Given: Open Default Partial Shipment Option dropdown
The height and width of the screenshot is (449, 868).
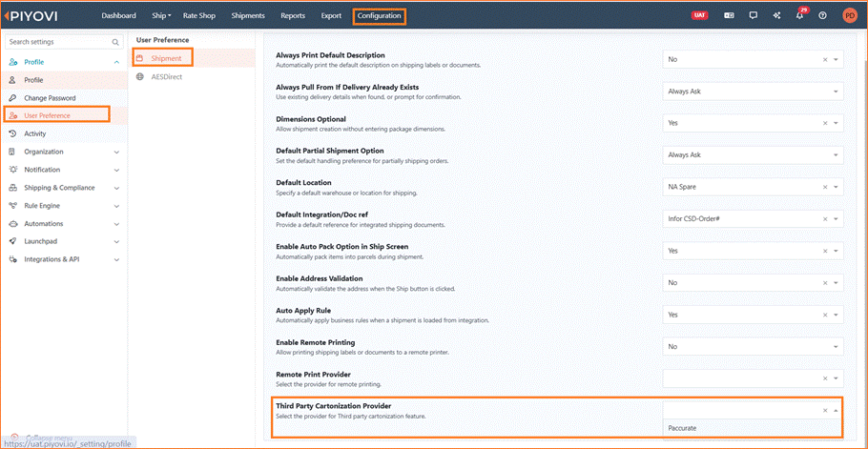Looking at the screenshot, I should [x=836, y=155].
